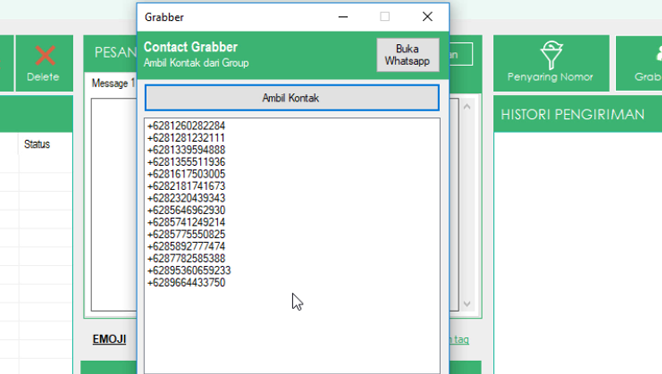Select the number +6285892777474

tap(186, 247)
